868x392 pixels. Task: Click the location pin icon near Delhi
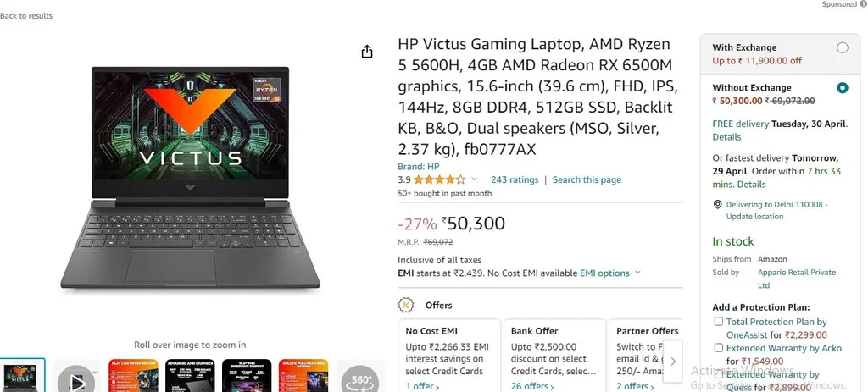pos(717,205)
